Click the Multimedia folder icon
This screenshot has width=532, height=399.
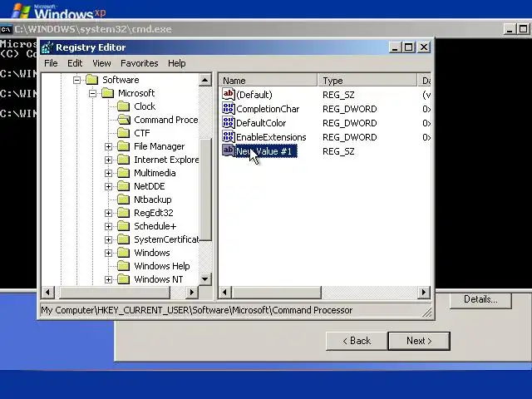(x=124, y=173)
